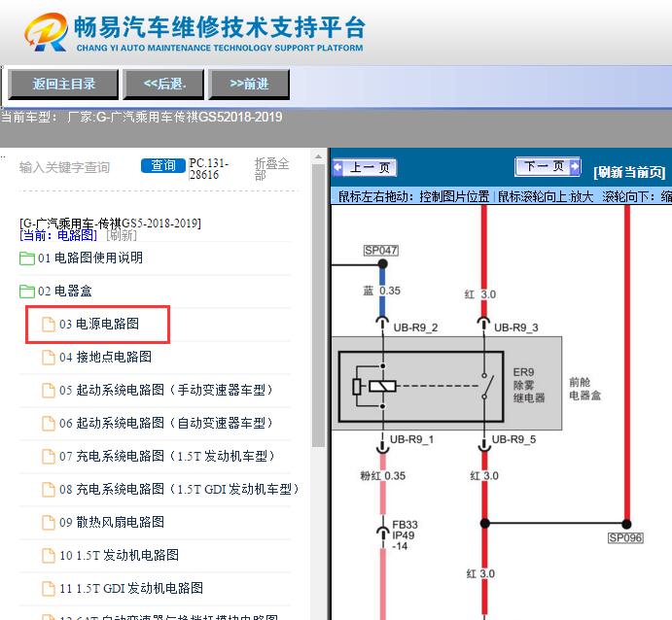Screen dimensions: 672x620
Task: Click the file icon beside 05 起动系统电路图
Action: click(x=49, y=391)
